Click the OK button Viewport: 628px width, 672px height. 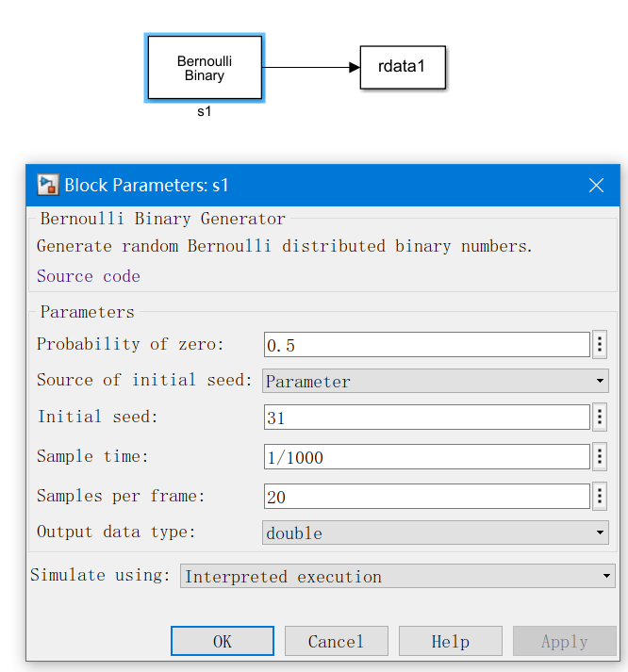point(223,641)
